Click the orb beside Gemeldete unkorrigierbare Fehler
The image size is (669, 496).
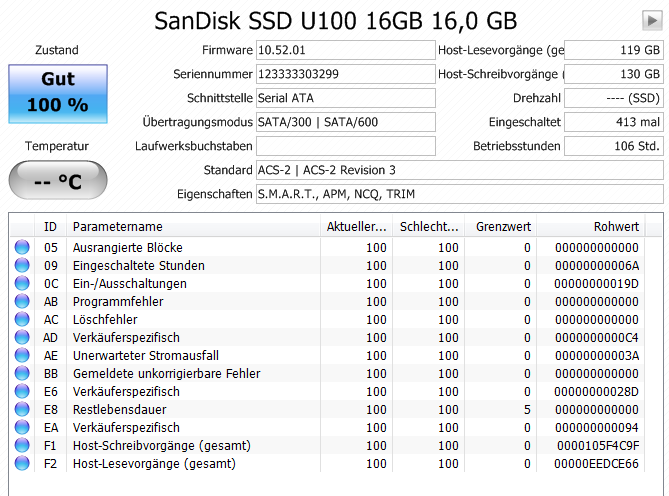click(x=22, y=373)
